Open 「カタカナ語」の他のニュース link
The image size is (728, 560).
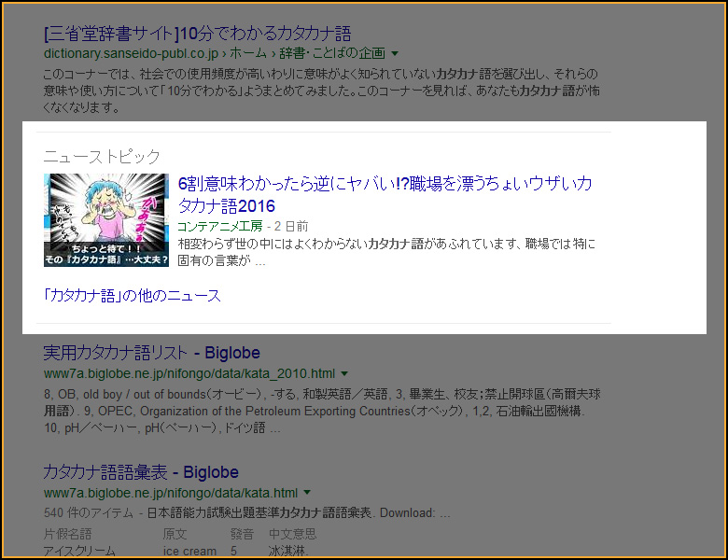133,295
